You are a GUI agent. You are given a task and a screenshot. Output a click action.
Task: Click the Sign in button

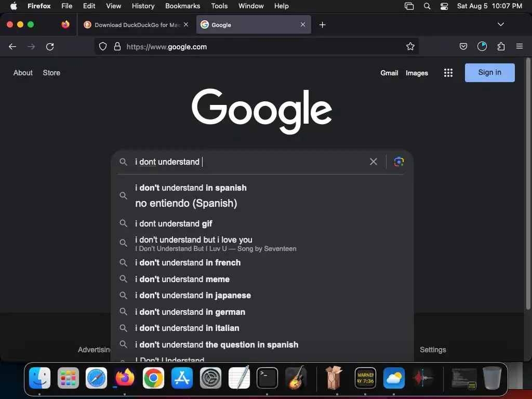[x=489, y=73]
